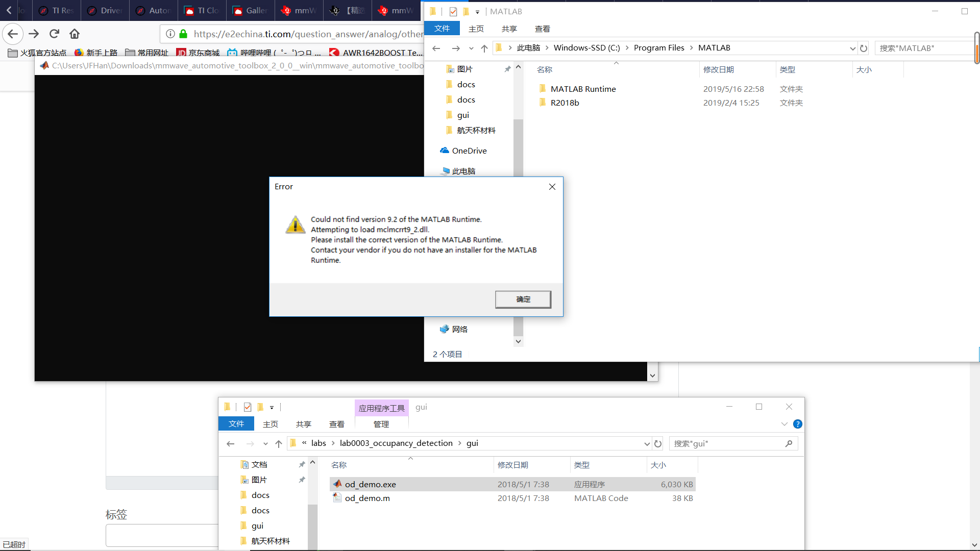Click 确定 button in Error dialog
This screenshot has width=980, height=551.
523,299
